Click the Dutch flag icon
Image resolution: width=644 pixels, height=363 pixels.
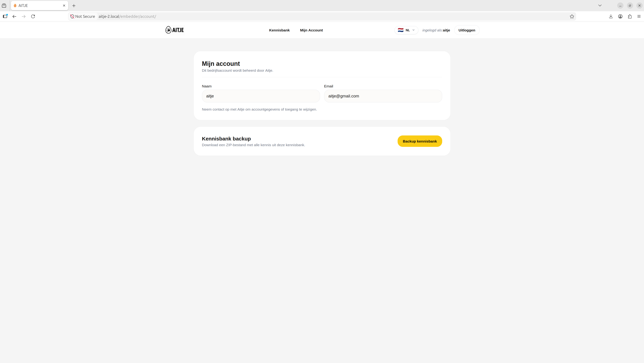[401, 30]
